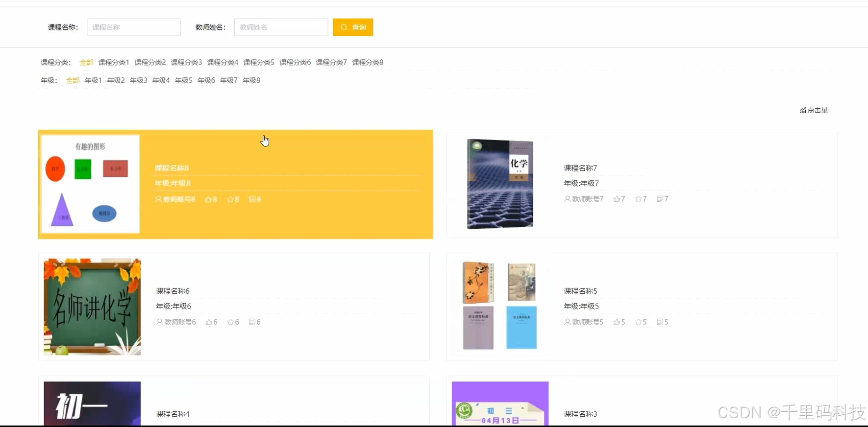Screen dimensions: 868x427
Task: Filter by 年级7
Action: [228, 80]
